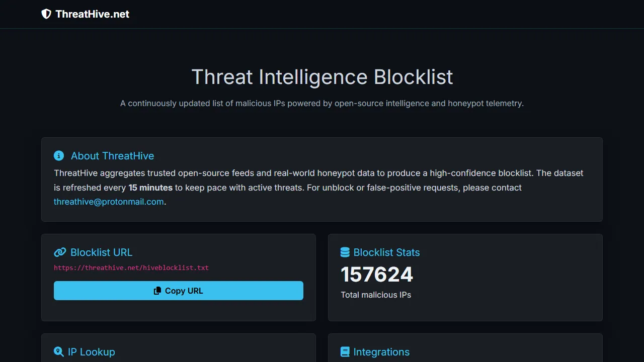Screen dimensions: 644x362
Task: Click the shield icon in the top navigation bar
Action: click(x=46, y=14)
